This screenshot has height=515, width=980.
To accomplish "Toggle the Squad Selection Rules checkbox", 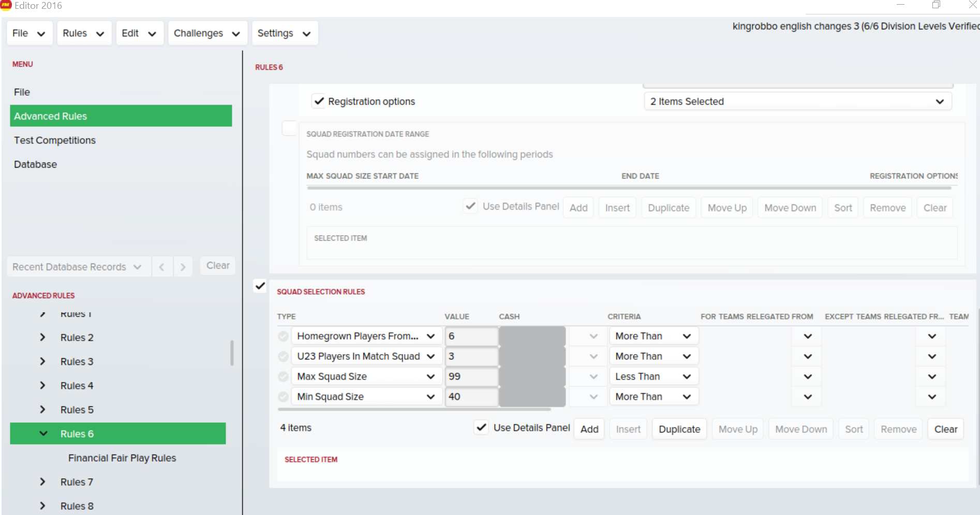I will click(260, 286).
